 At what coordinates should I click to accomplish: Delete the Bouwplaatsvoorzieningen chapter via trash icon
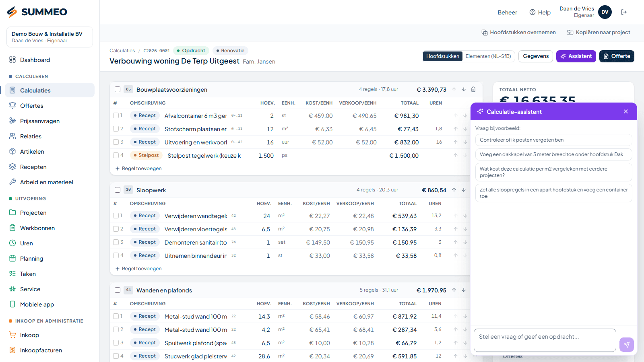[473, 89]
